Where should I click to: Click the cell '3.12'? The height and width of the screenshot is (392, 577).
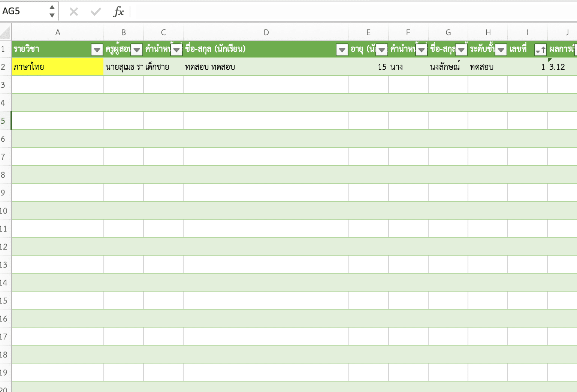(x=562, y=67)
